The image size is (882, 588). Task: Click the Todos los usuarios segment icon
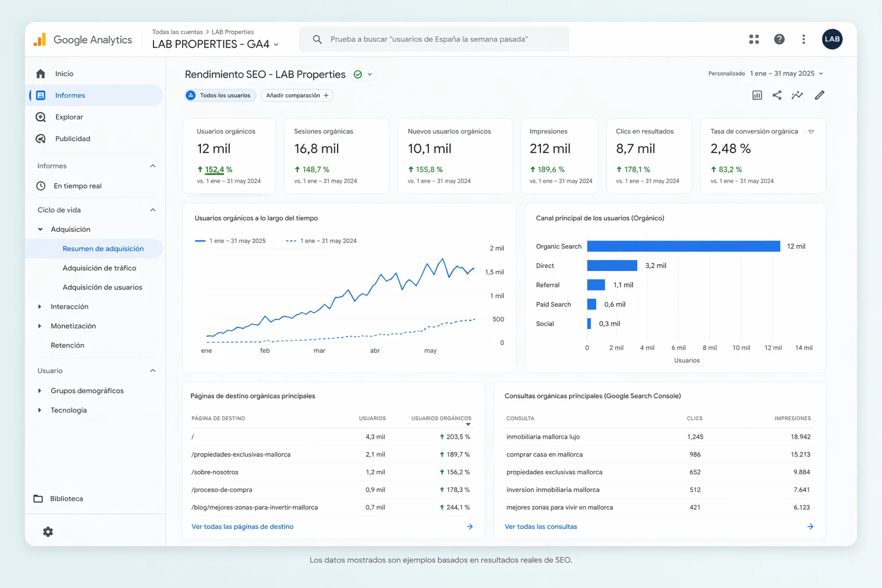(191, 95)
